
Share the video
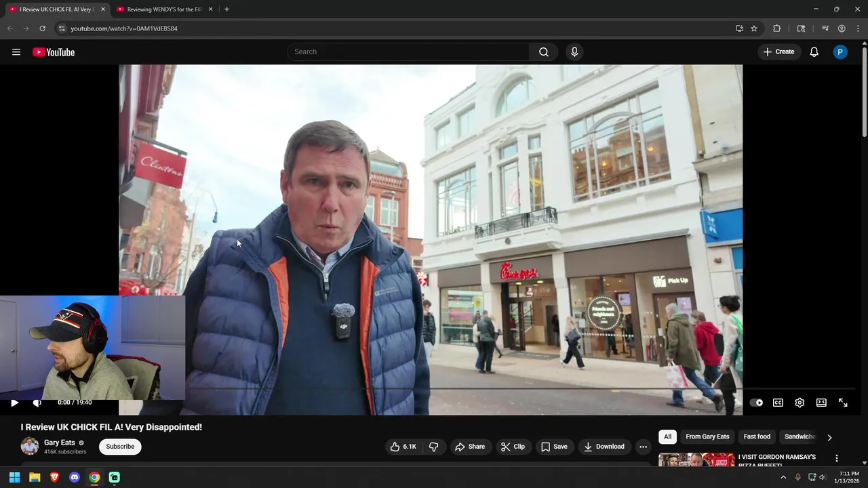pyautogui.click(x=470, y=447)
